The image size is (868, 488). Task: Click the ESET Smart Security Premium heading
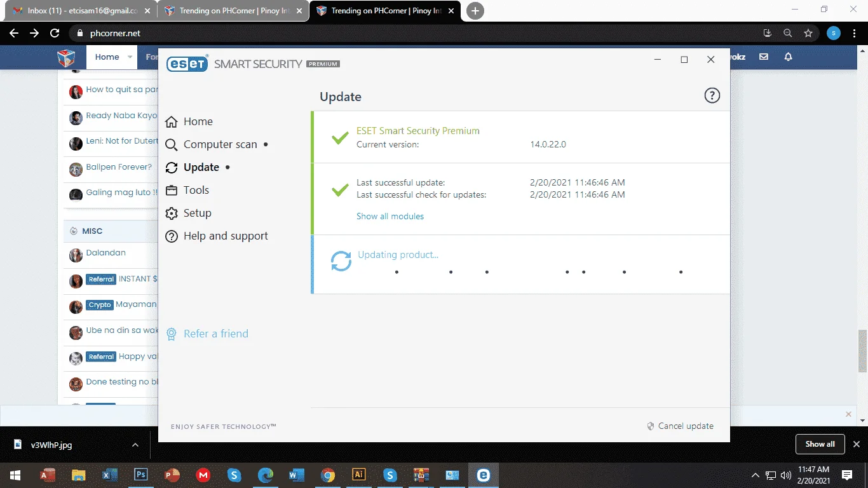pyautogui.click(x=418, y=130)
